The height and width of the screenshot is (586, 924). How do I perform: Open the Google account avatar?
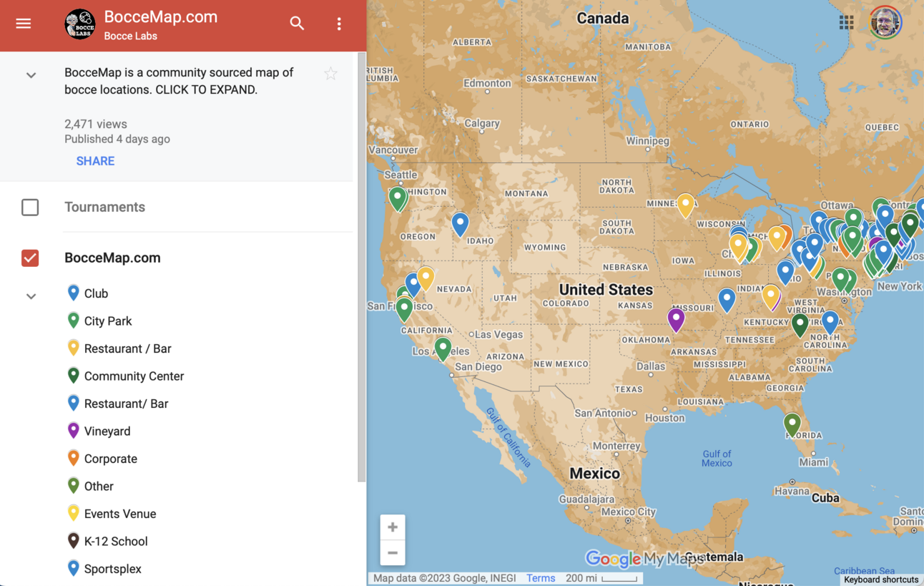click(x=885, y=23)
